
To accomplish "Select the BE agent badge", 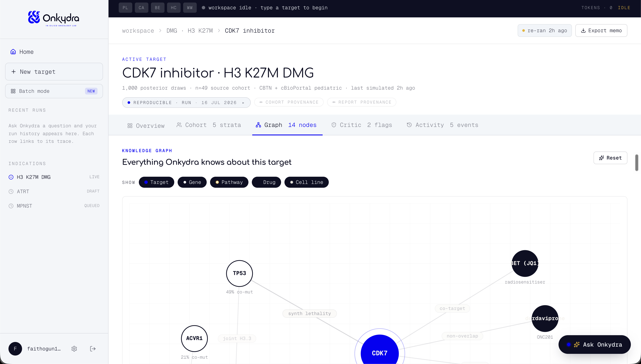I will (157, 8).
